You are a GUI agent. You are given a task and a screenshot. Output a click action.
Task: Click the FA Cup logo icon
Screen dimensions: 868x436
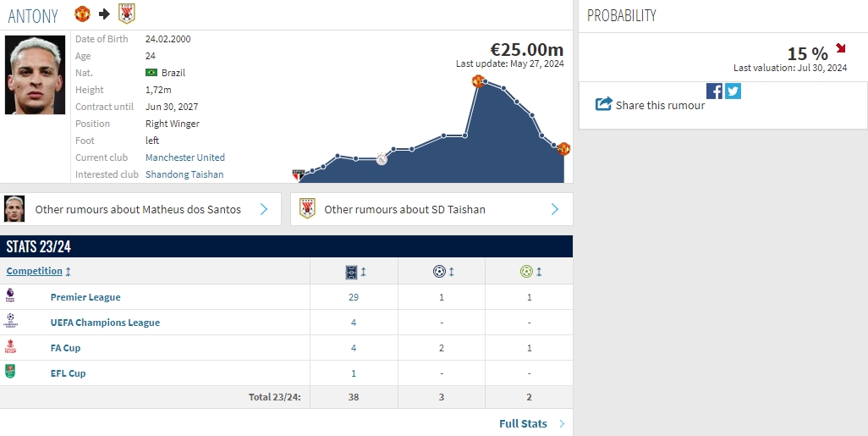10,347
